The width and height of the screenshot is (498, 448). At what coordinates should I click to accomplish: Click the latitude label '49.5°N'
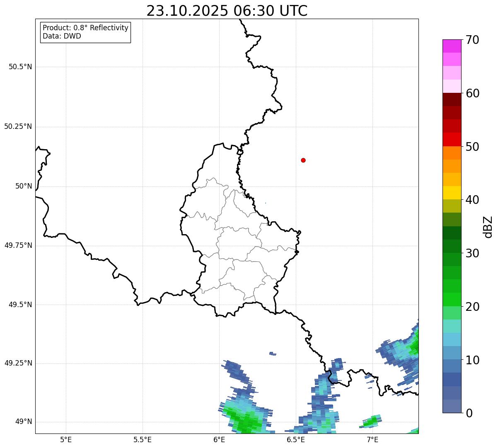(20, 305)
